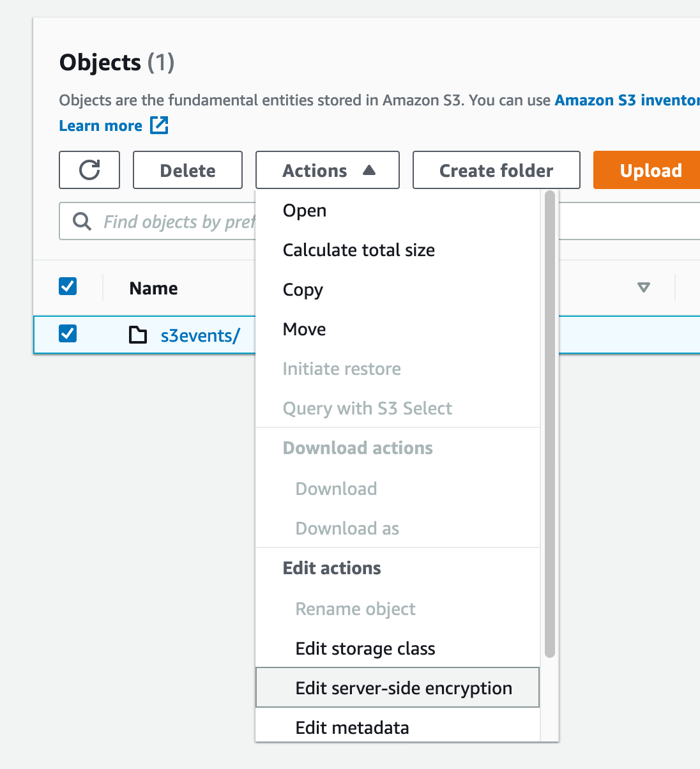Uncheck the select-all checkbox in header

point(68,286)
